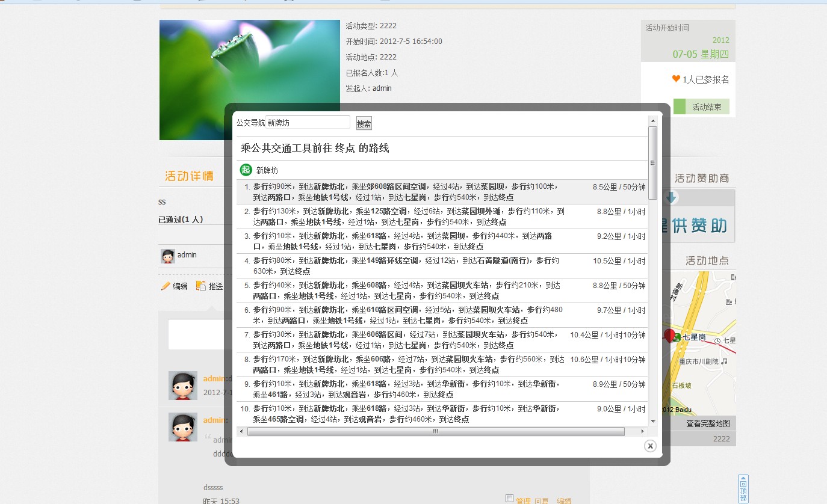827x504 pixels.
Task: Click the first admin comment avatar
Action: (182, 386)
